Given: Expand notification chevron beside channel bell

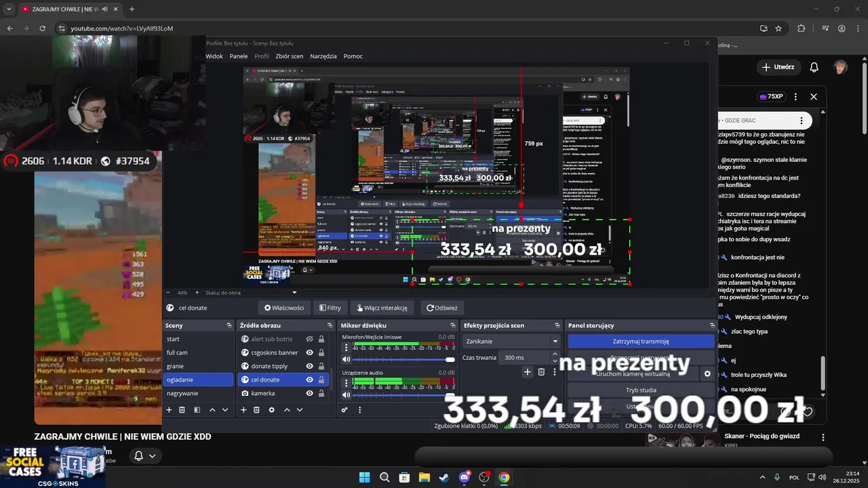Looking at the screenshot, I should [x=152, y=456].
